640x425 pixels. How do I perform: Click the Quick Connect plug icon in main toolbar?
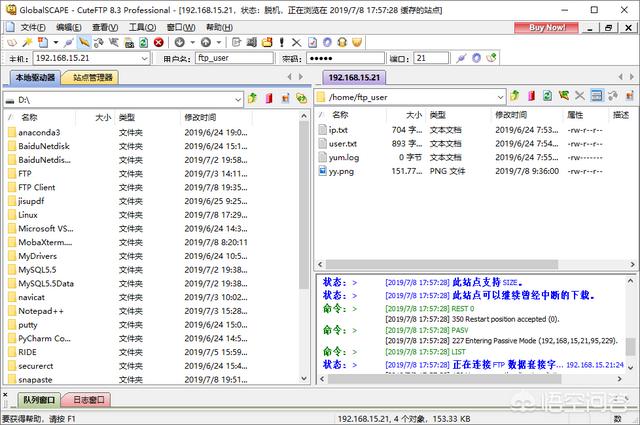point(69,42)
